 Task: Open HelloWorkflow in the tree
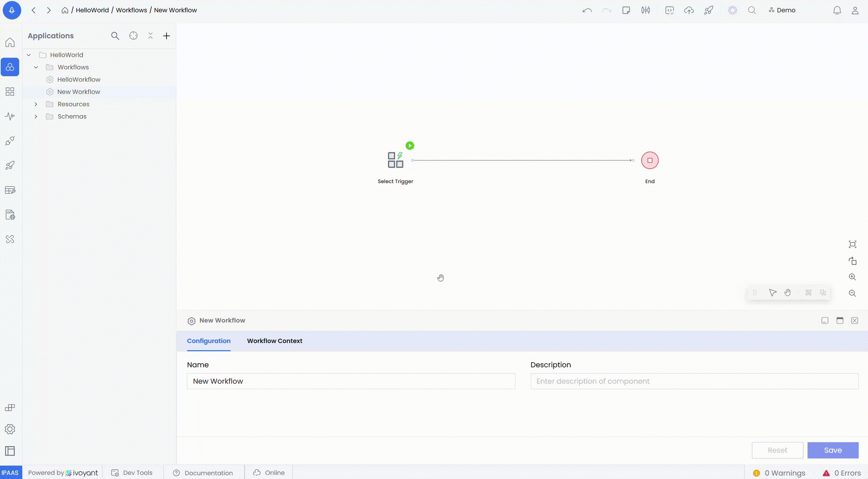tap(78, 79)
